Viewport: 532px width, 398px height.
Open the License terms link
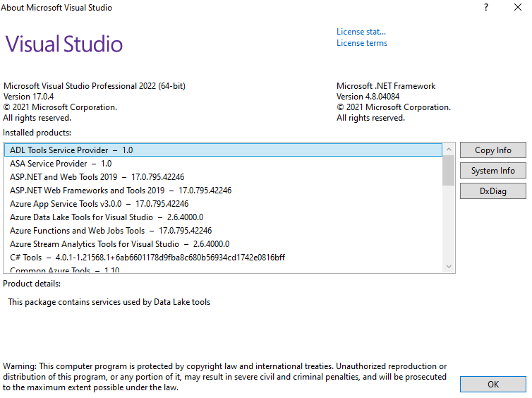(362, 43)
